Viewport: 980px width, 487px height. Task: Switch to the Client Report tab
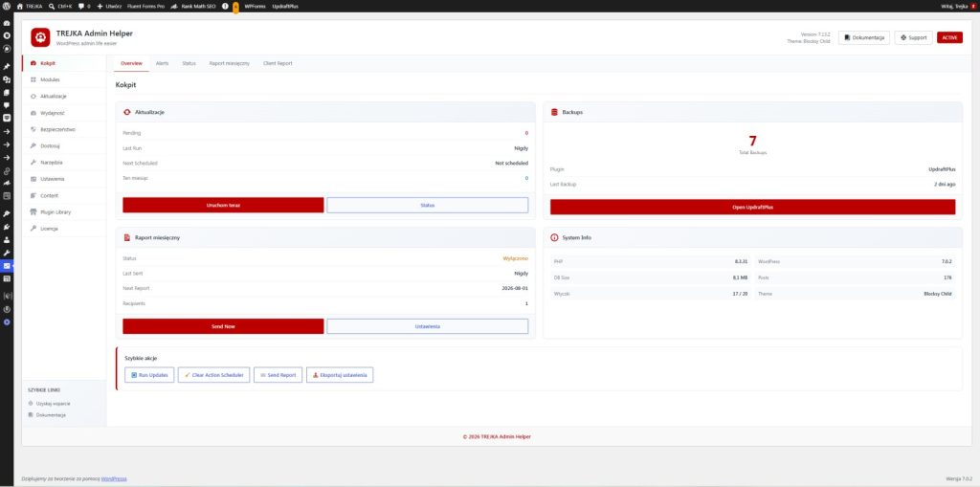click(278, 63)
